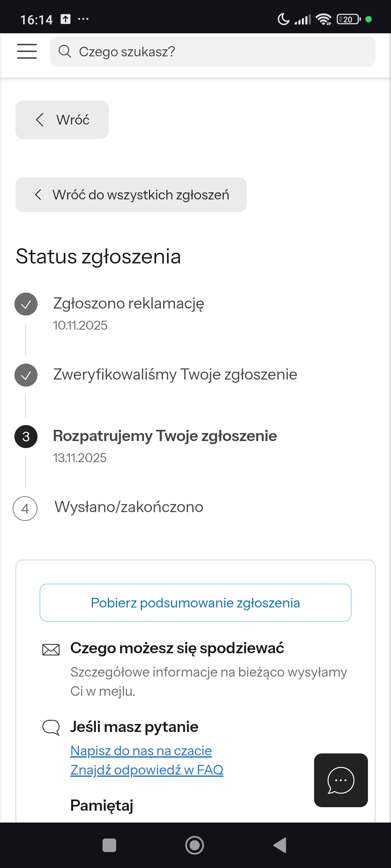Screen dimensions: 391x868
Task: Tap the checkmark for Zgłoszono reklamację
Action: (x=26, y=304)
